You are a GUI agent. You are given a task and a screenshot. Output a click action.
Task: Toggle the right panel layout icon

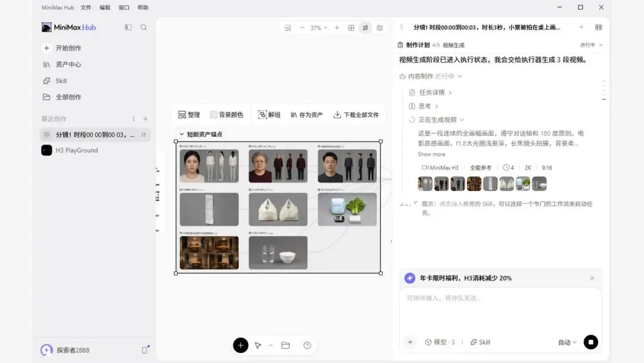point(599,27)
